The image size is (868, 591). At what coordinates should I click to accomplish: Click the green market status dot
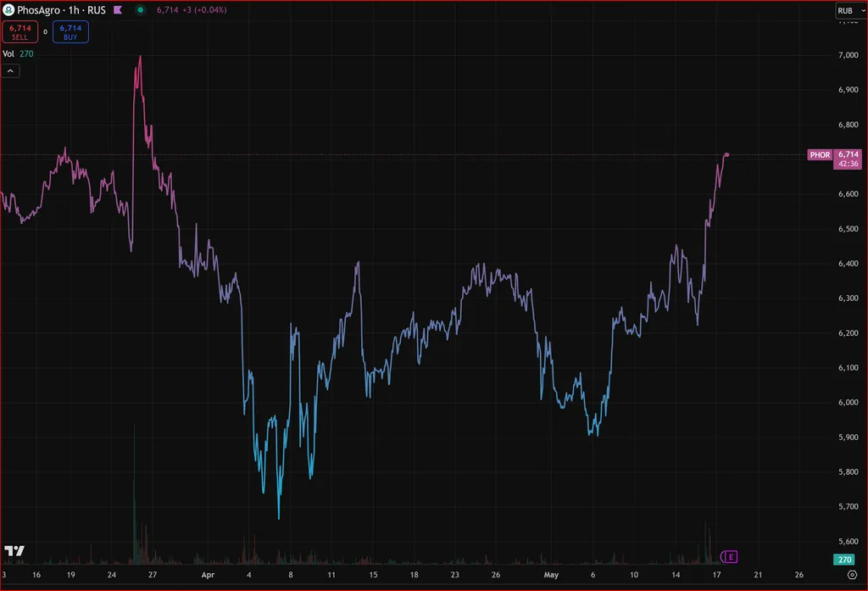141,10
